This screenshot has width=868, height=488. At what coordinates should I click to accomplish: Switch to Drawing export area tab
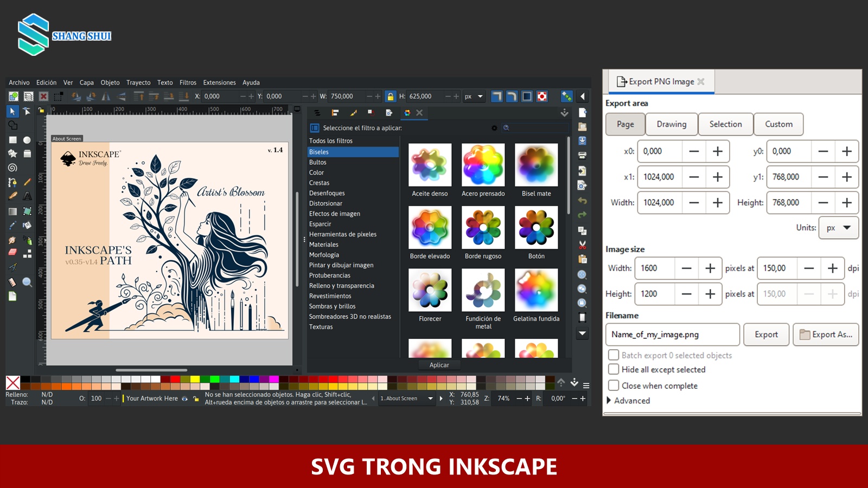pyautogui.click(x=672, y=124)
